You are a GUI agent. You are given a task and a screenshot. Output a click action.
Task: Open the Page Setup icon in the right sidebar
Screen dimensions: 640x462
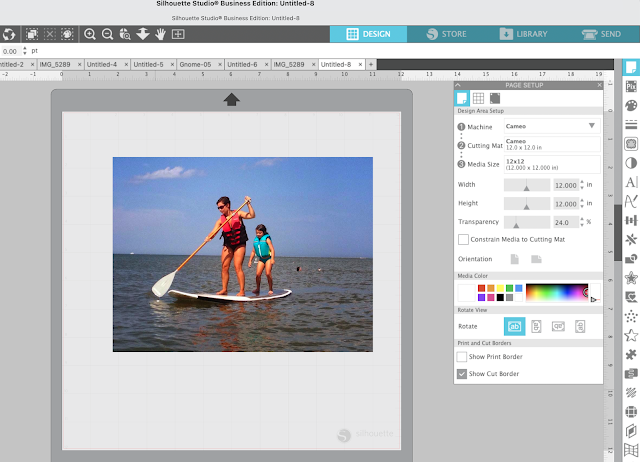631,67
